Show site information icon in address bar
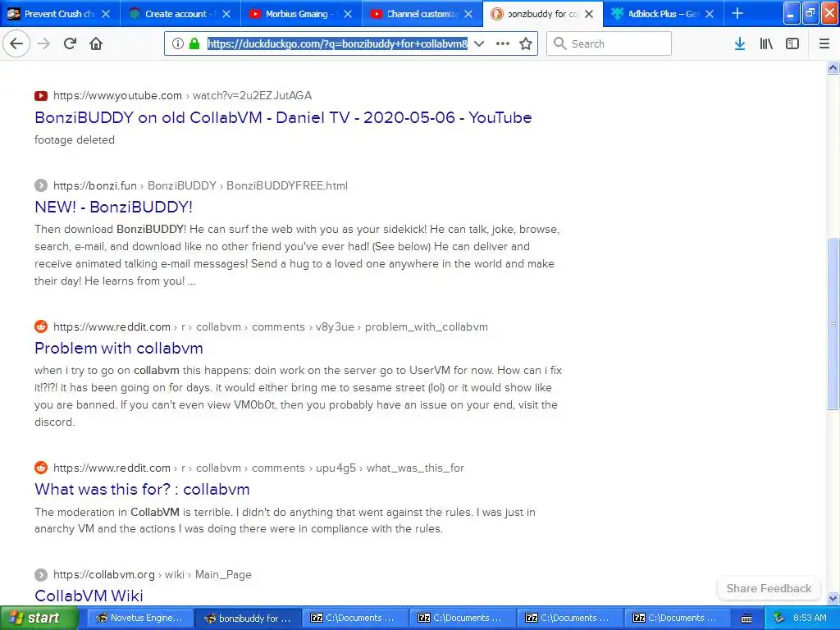 [x=178, y=43]
